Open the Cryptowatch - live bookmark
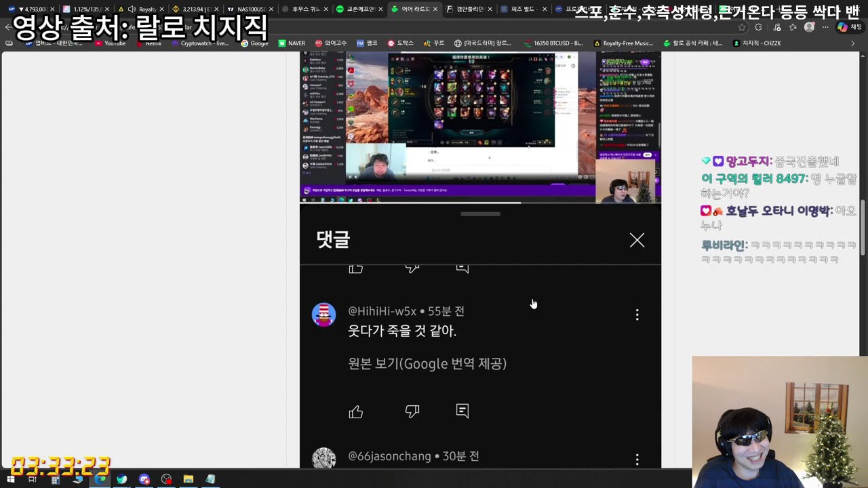 [200, 43]
